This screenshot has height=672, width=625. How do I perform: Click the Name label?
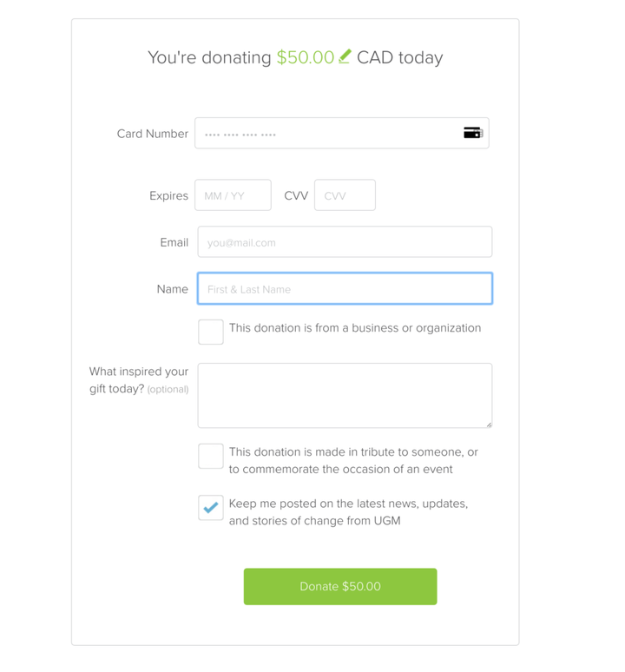pyautogui.click(x=173, y=289)
